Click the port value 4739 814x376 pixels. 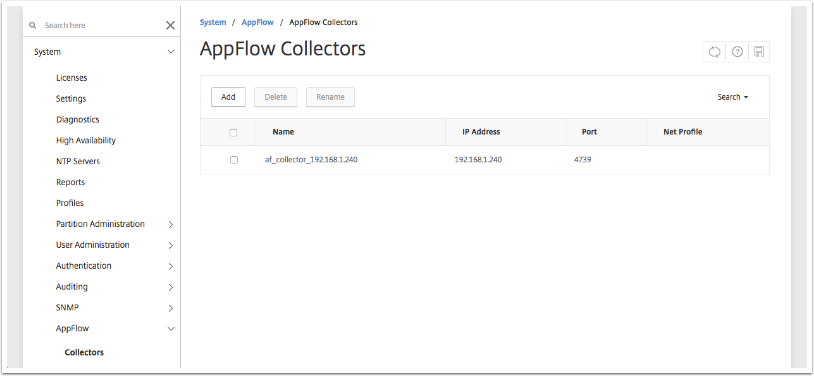[582, 160]
